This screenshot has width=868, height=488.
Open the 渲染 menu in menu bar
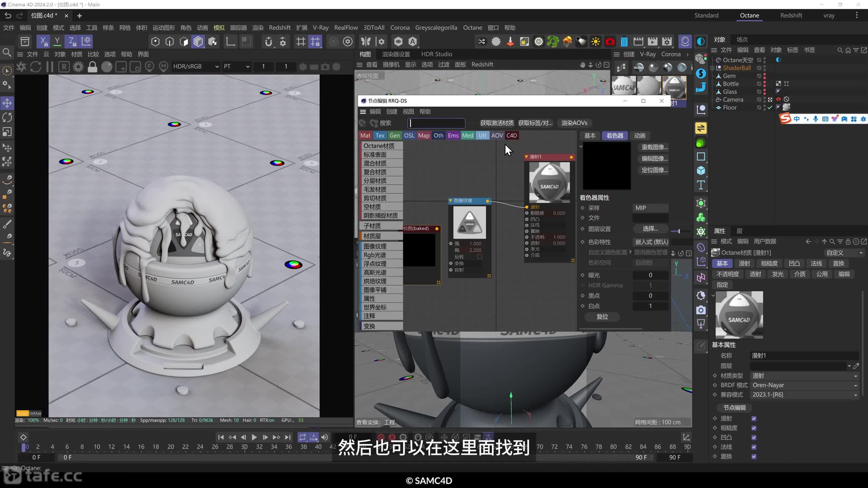pos(258,28)
